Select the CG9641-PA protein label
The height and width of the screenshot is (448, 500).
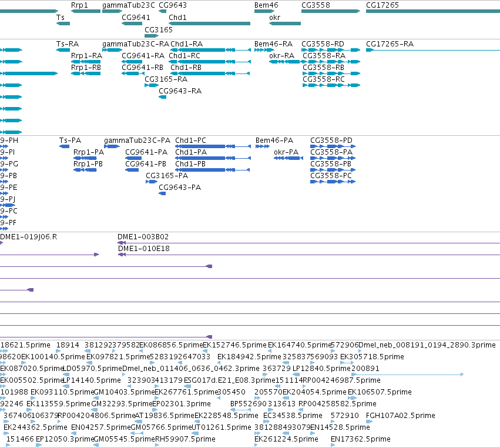[146, 152]
